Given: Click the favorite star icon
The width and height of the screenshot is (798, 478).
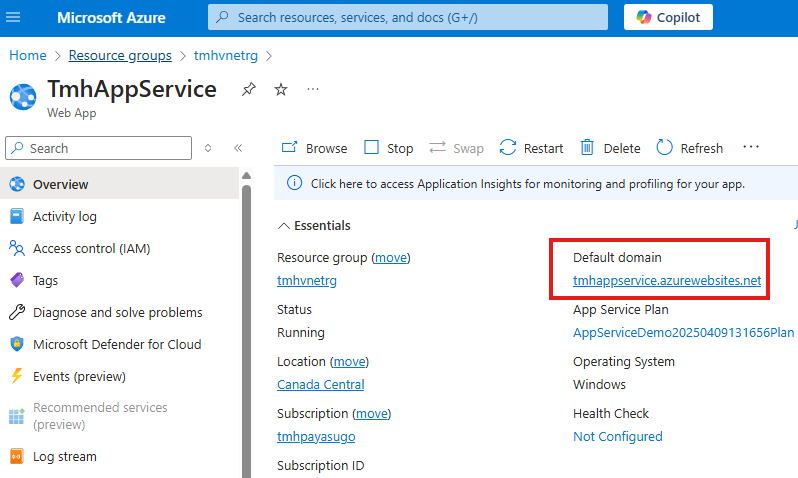Looking at the screenshot, I should click(281, 89).
